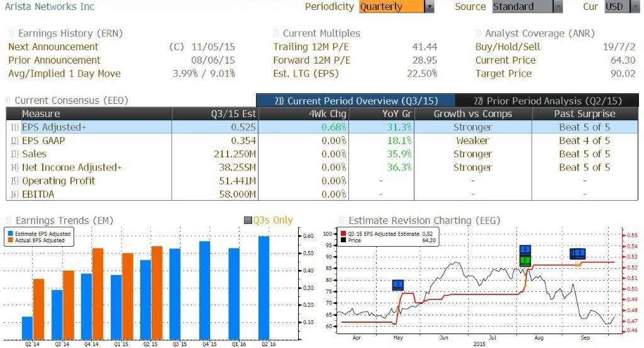
Task: Click the Operating Profit estimate 51.441M
Action: [237, 181]
